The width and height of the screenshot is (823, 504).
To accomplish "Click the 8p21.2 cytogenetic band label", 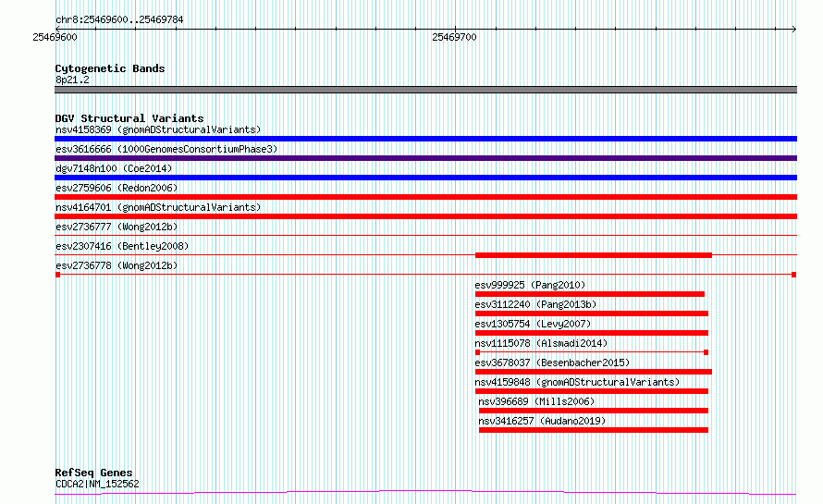I will click(x=72, y=80).
